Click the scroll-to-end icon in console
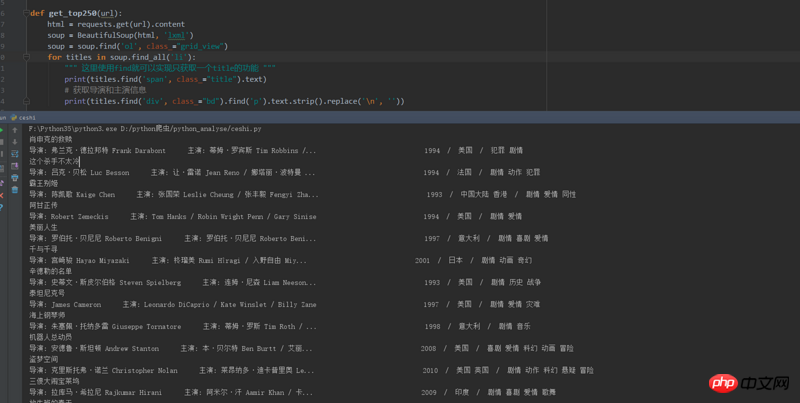 [x=15, y=165]
